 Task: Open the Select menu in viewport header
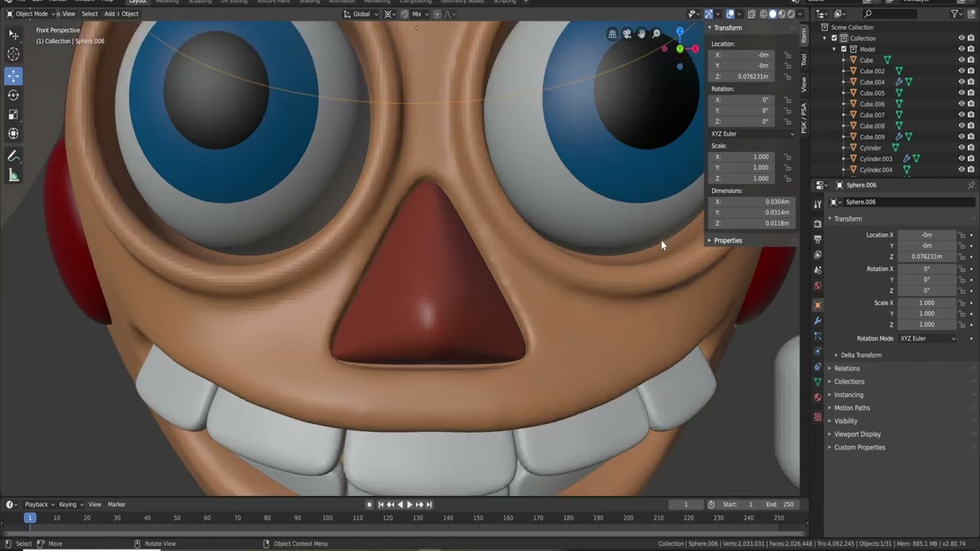90,14
